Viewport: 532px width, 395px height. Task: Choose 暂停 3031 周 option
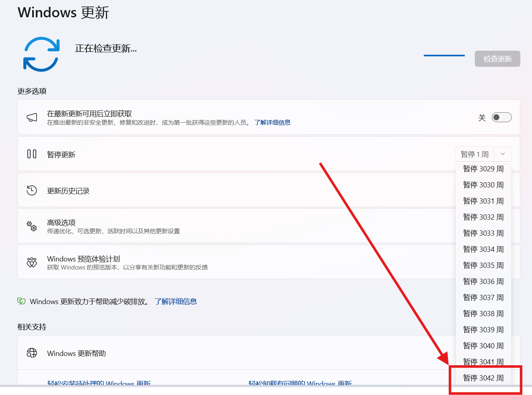(x=483, y=201)
